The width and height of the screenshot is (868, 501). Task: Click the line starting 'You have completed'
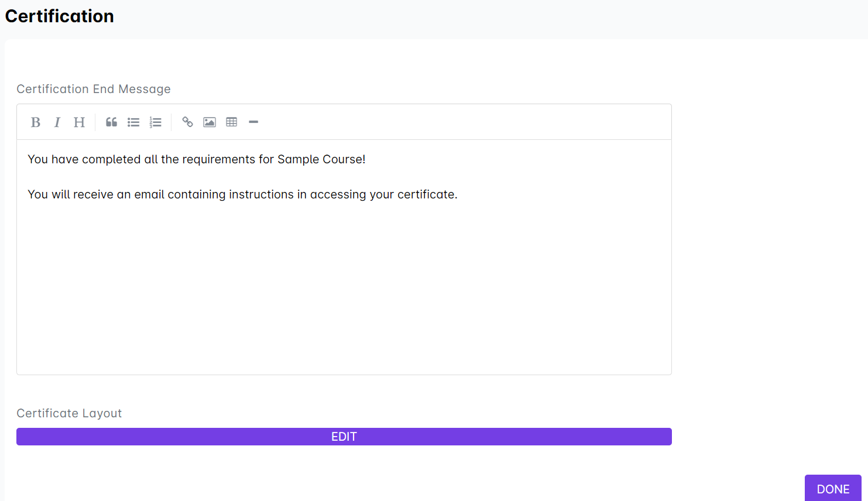[196, 159]
